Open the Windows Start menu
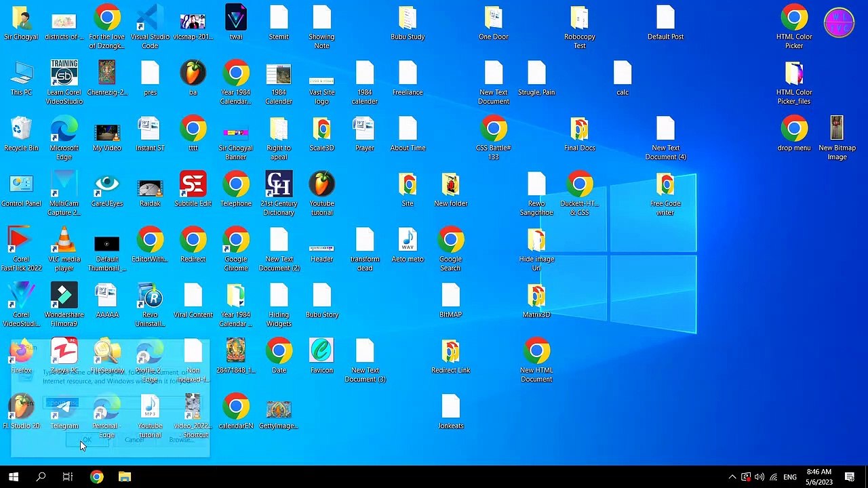The image size is (868, 488). (14, 477)
